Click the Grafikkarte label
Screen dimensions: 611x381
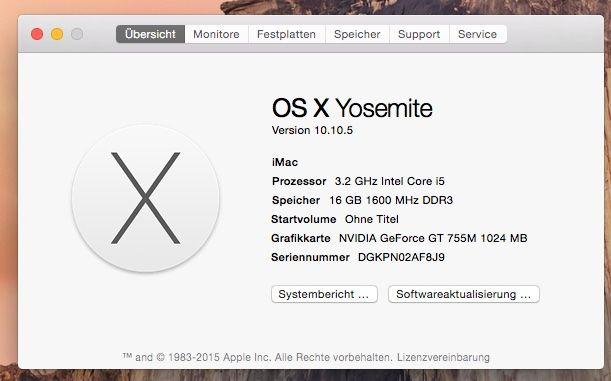point(301,238)
